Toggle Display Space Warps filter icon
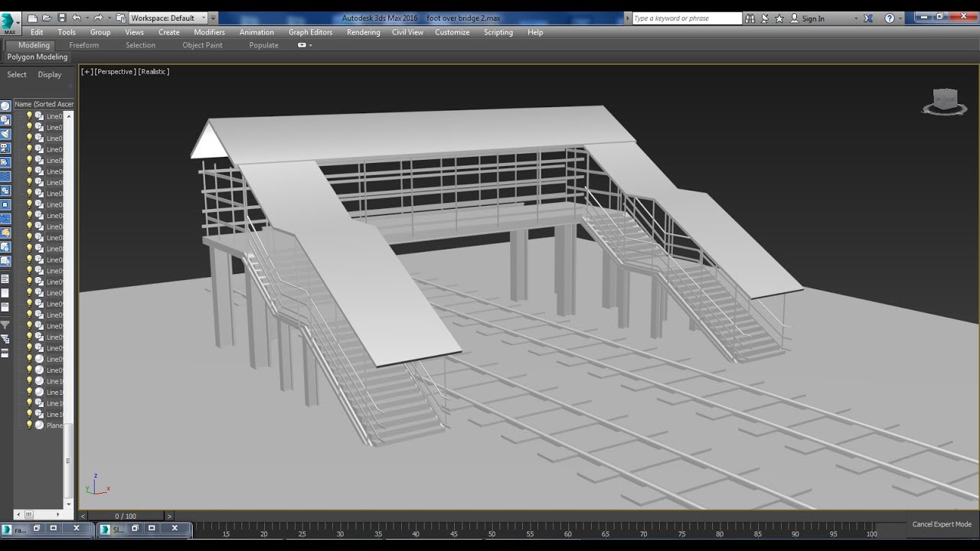 [5, 177]
